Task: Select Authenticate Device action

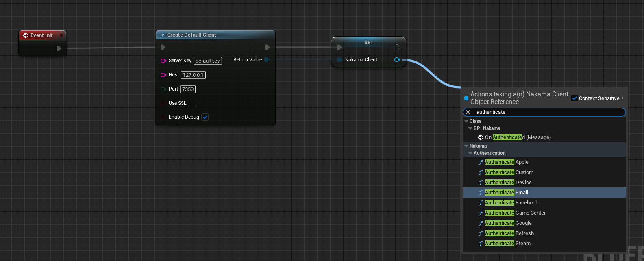Action: pos(544,183)
